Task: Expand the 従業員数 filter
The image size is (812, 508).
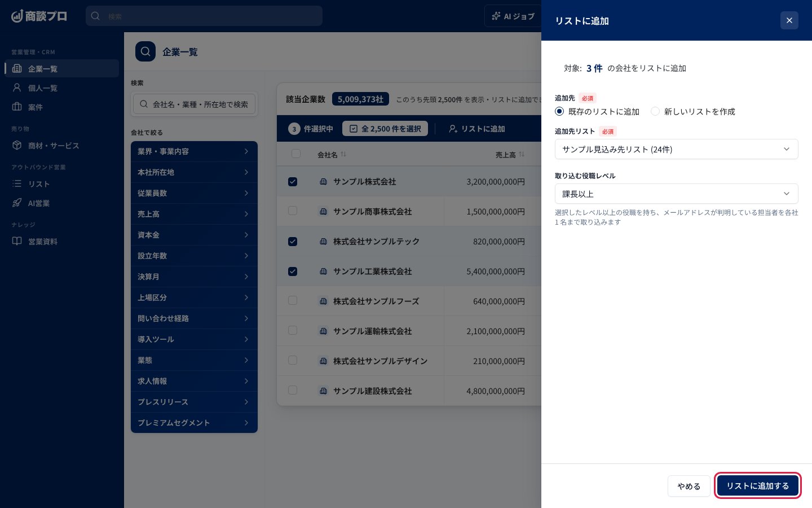Action: coord(194,193)
